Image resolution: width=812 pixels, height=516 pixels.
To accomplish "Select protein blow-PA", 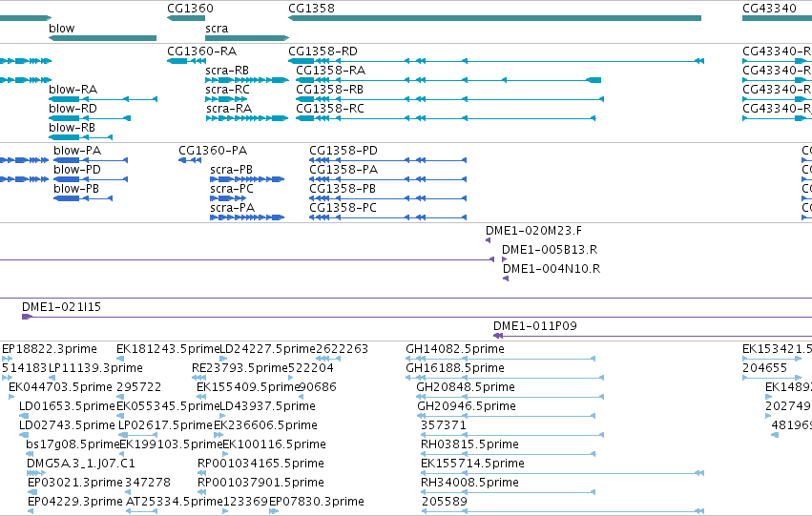I will (91, 160).
